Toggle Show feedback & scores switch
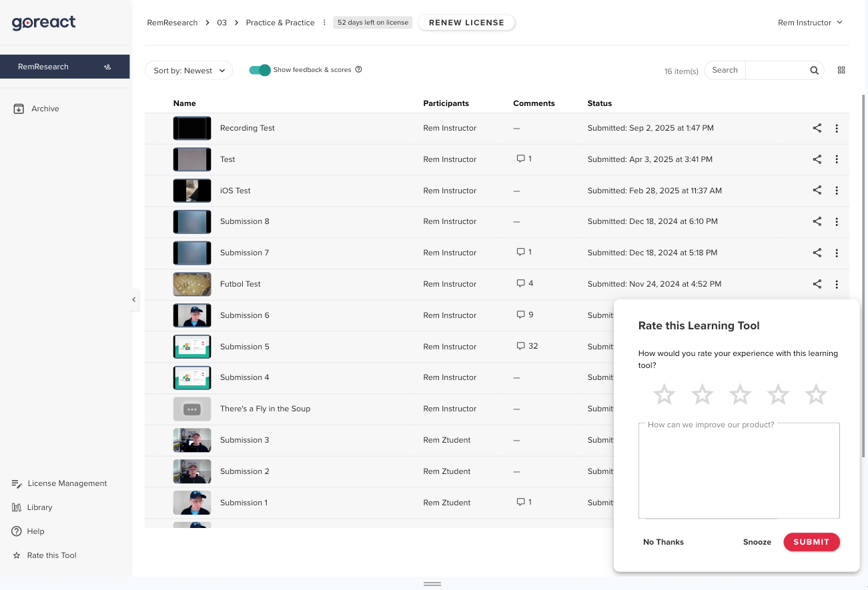The image size is (868, 590). (x=260, y=70)
